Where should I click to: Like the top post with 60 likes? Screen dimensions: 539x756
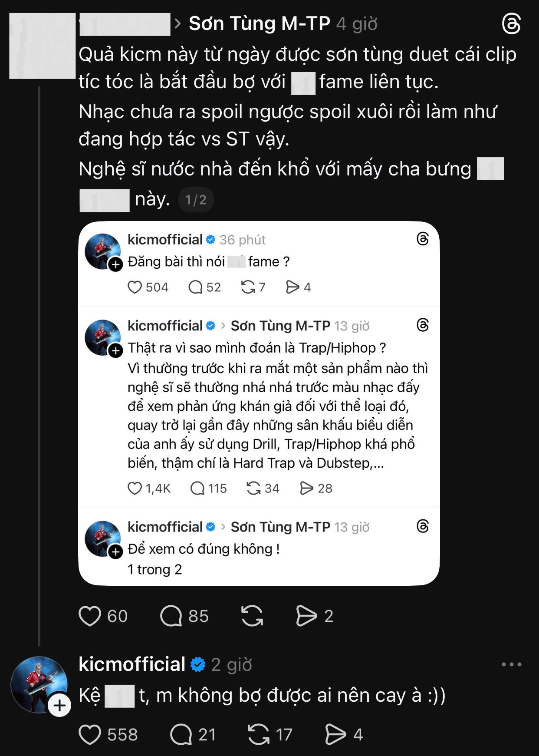[89, 616]
